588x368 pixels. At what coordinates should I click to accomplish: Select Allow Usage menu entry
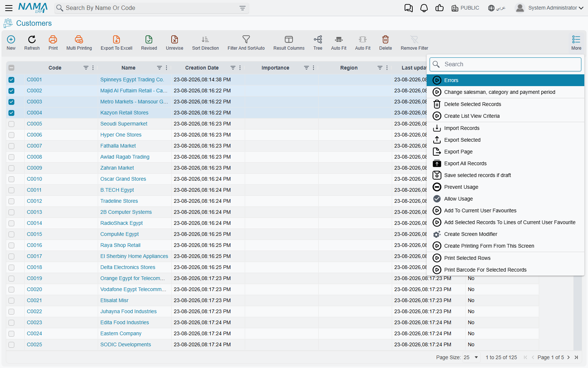coord(505,199)
